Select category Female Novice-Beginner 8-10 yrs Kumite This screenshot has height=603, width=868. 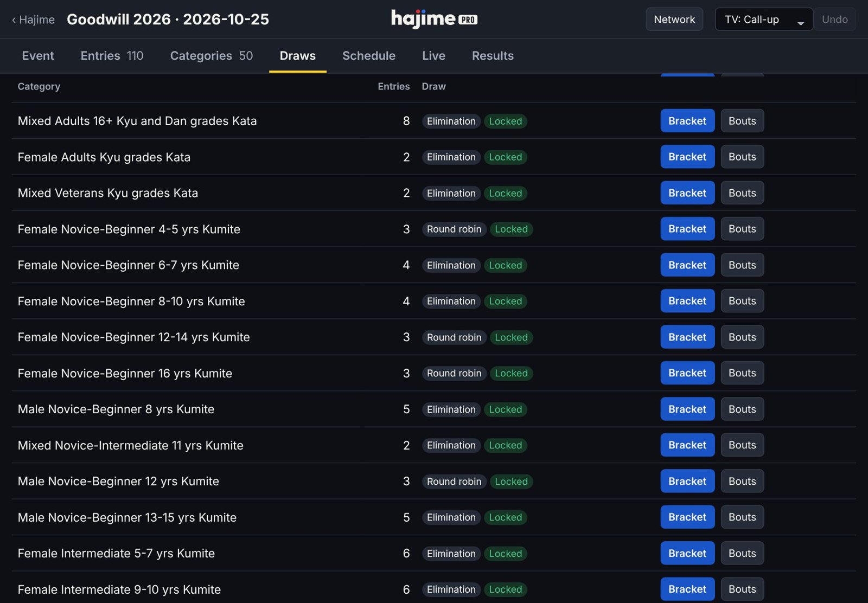[131, 301]
